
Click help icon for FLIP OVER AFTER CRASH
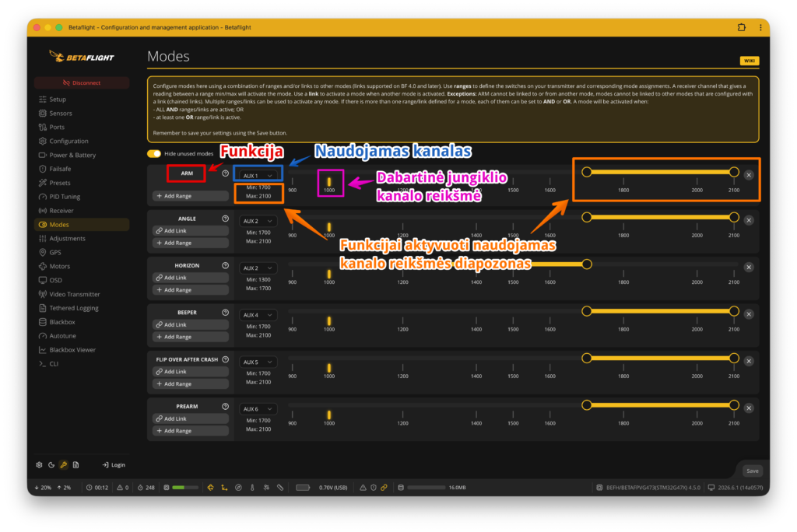(225, 359)
